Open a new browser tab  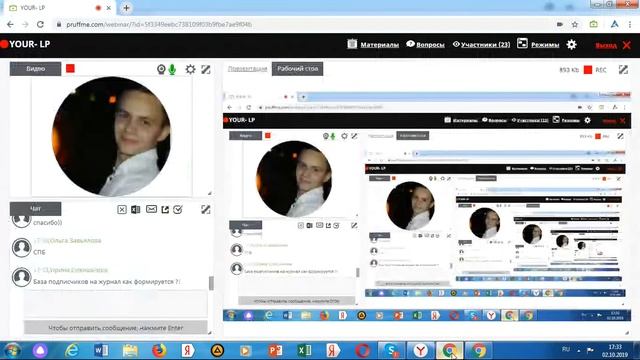pyautogui.click(x=126, y=8)
